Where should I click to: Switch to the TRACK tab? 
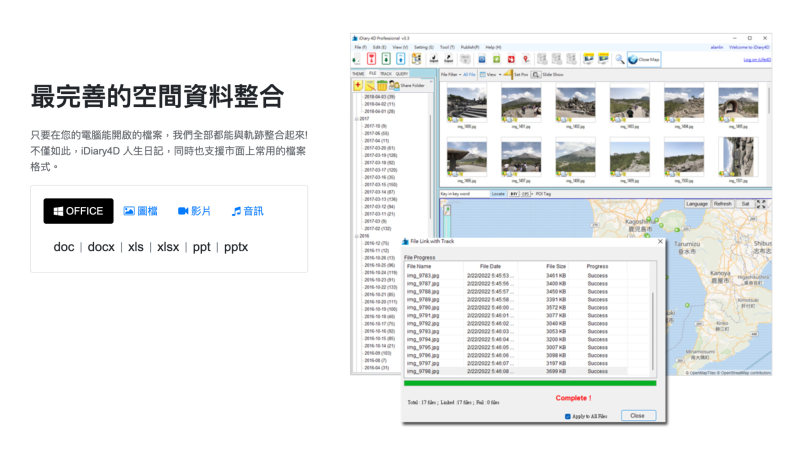(386, 74)
